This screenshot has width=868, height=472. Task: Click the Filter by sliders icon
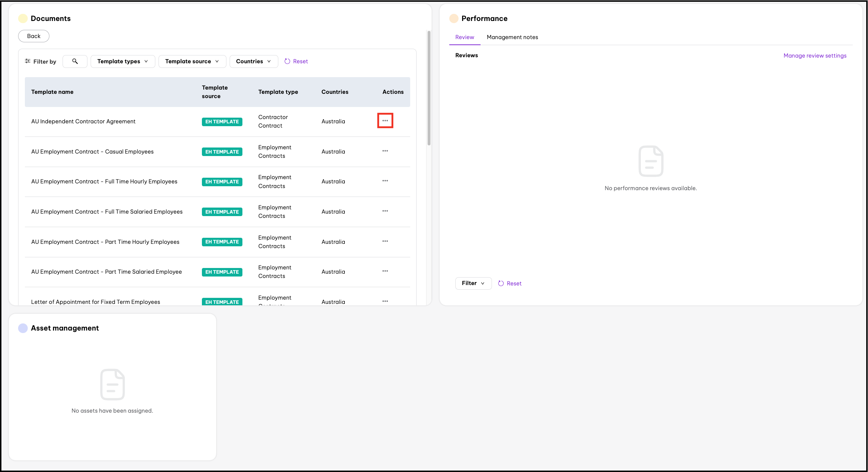click(x=28, y=61)
